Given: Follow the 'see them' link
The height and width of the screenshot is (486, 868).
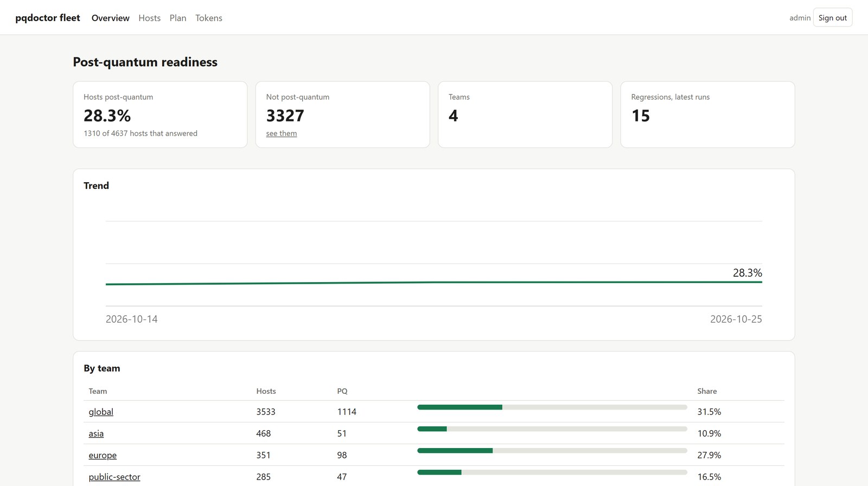Looking at the screenshot, I should pyautogui.click(x=282, y=133).
